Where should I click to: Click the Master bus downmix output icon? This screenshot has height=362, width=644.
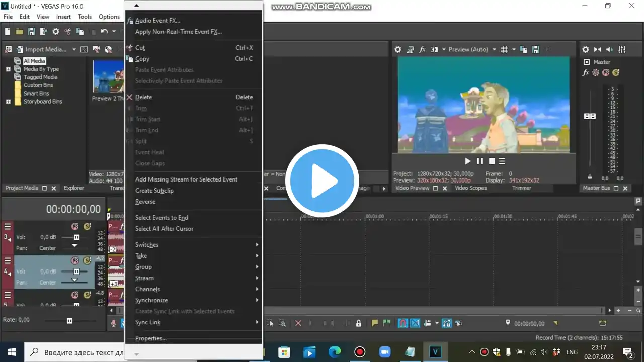click(x=598, y=49)
